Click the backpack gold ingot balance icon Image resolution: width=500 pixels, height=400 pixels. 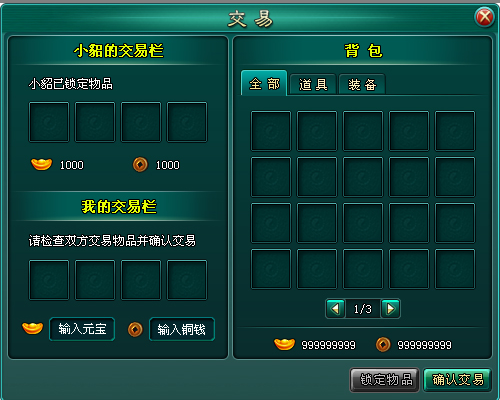pos(284,344)
